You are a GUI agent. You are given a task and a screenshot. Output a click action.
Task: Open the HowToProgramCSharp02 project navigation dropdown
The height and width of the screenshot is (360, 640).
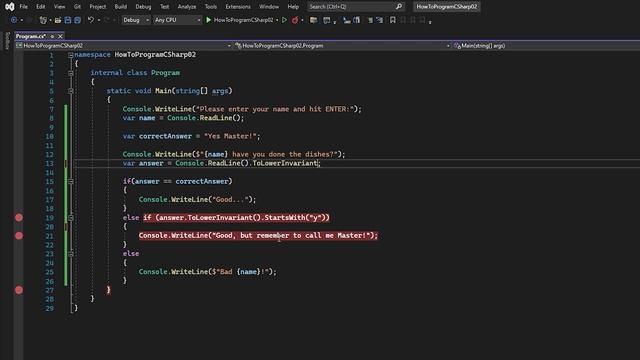click(124, 46)
